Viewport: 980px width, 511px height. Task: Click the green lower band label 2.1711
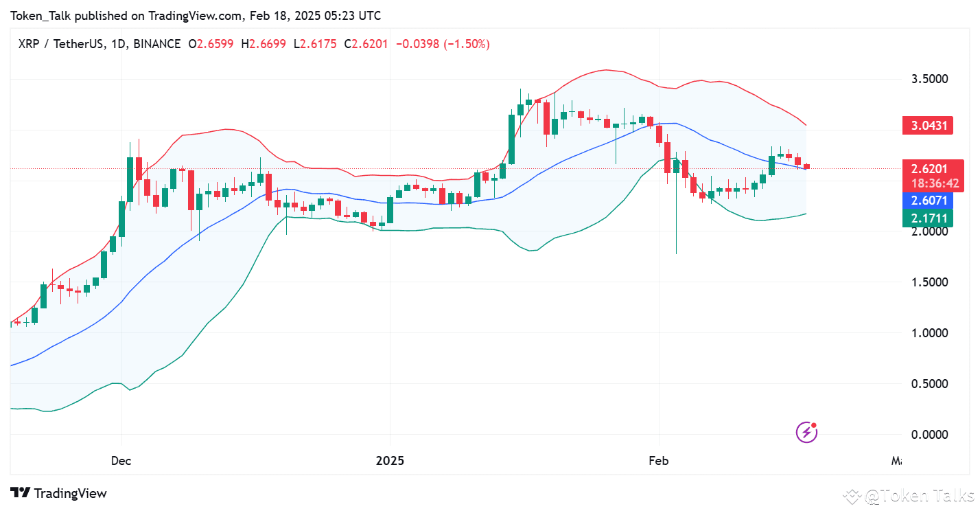pyautogui.click(x=928, y=218)
